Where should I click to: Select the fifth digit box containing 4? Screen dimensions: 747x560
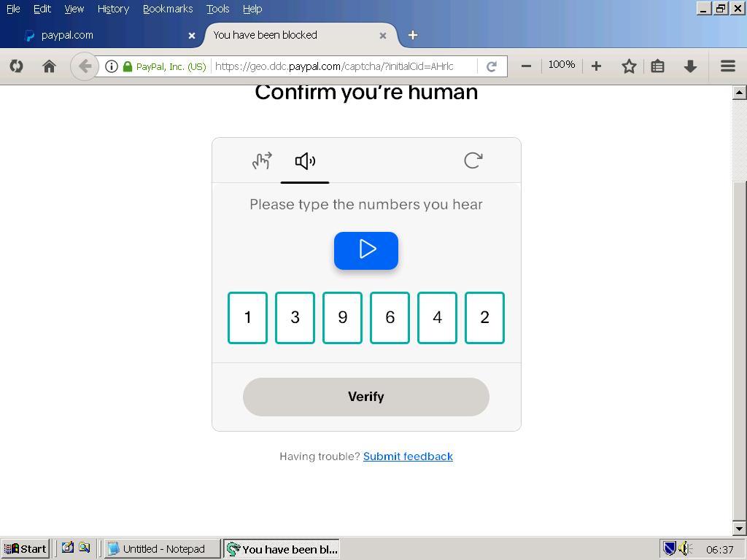pos(438,318)
